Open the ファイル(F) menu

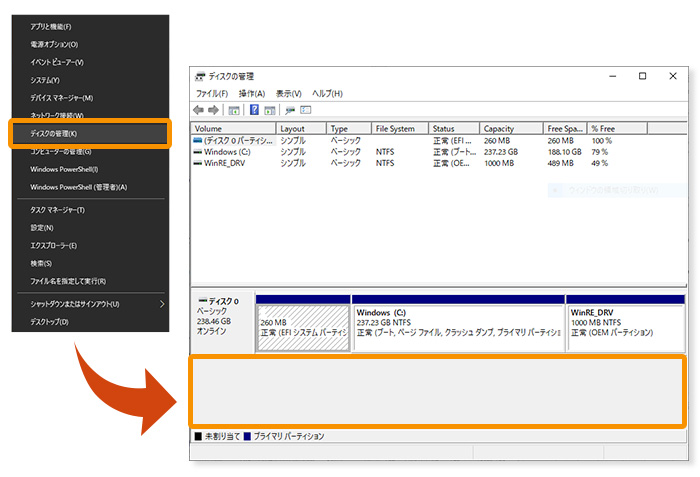(x=212, y=93)
